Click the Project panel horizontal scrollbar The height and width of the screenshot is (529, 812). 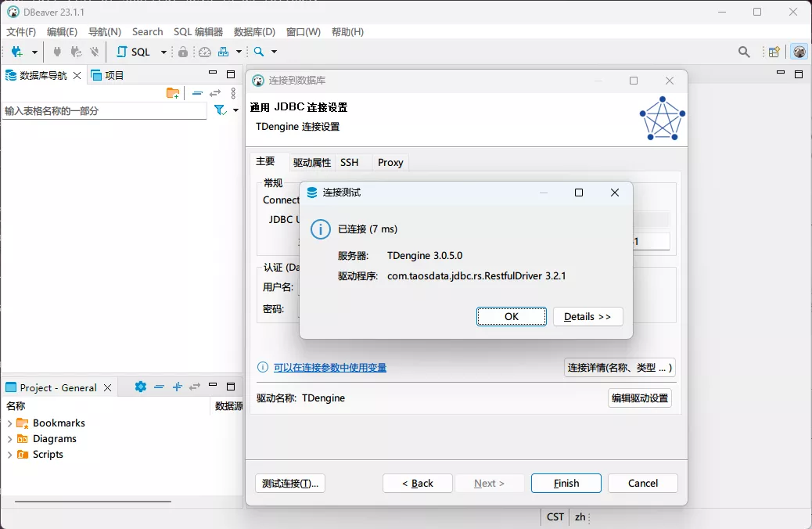tap(92, 501)
